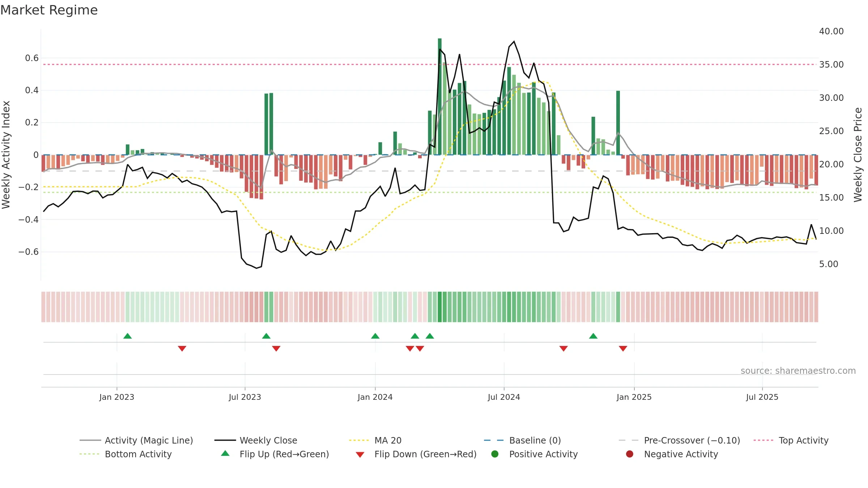Click the Jul 2024 x-axis label
The height and width of the screenshot is (488, 868).
tap(504, 397)
